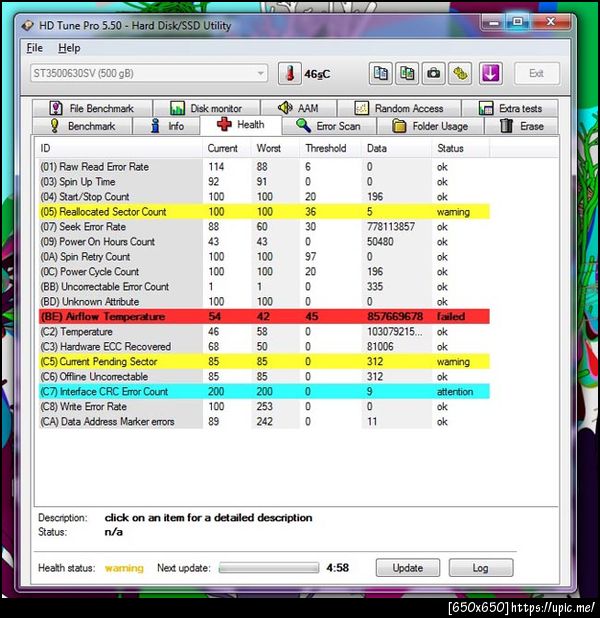Select the (BB) Uncorrectable Error Count row
This screenshot has width=600, height=618.
pos(264,287)
